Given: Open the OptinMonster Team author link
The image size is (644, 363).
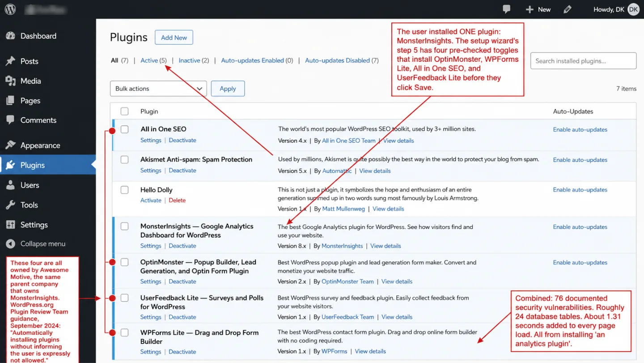Looking at the screenshot, I should click(x=347, y=282).
